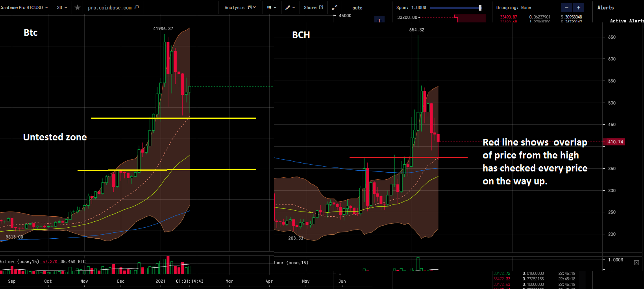Click the 57.37K volume value
644x289 pixels.
coord(50,261)
